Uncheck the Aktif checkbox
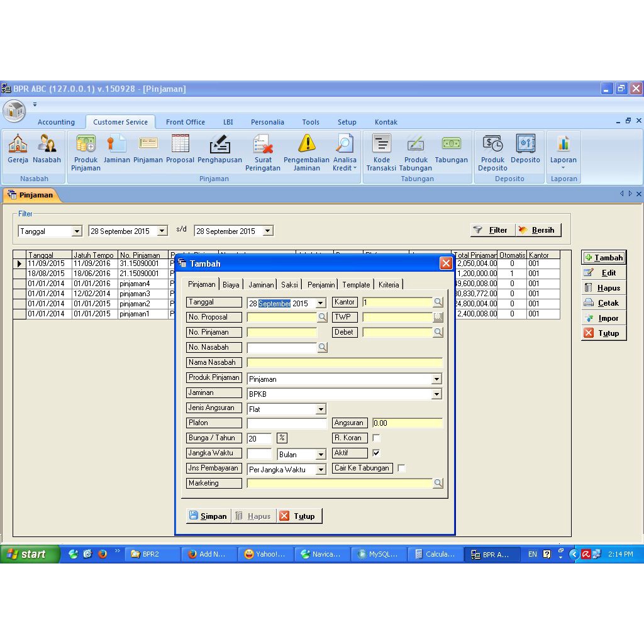The height and width of the screenshot is (644, 644). [376, 453]
